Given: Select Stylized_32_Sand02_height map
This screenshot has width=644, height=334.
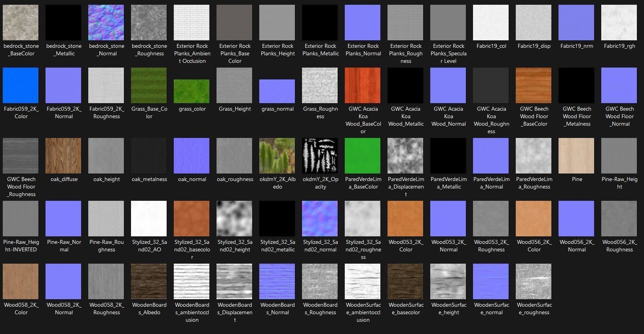Looking at the screenshot, I should pyautogui.click(x=234, y=219).
